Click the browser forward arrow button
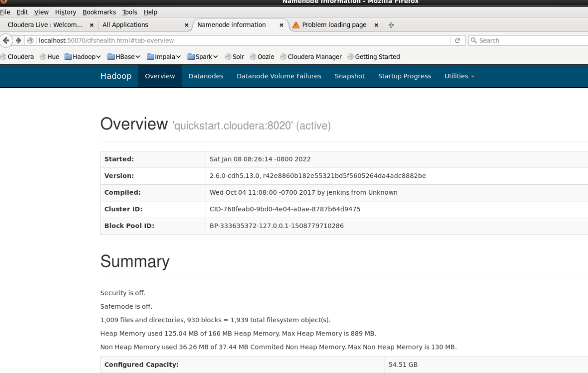The width and height of the screenshot is (588, 373). click(x=18, y=40)
